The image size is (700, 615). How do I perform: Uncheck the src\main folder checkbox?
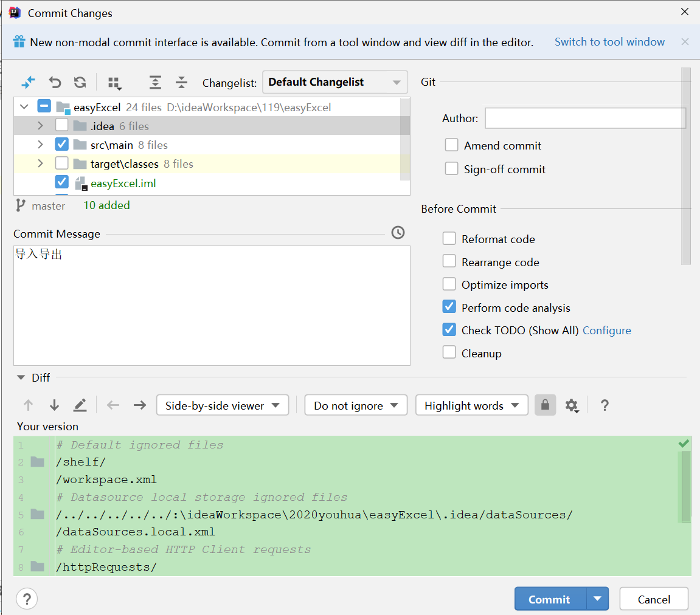[x=61, y=144]
